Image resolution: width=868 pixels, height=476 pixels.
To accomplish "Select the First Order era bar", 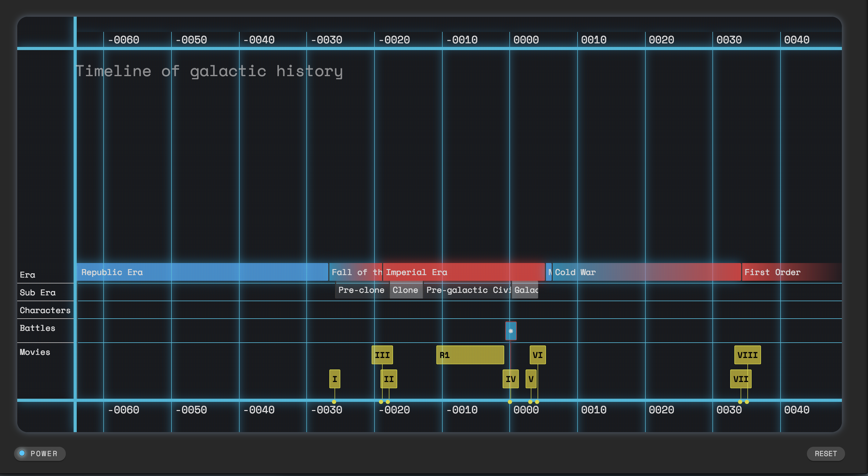I will [x=792, y=272].
